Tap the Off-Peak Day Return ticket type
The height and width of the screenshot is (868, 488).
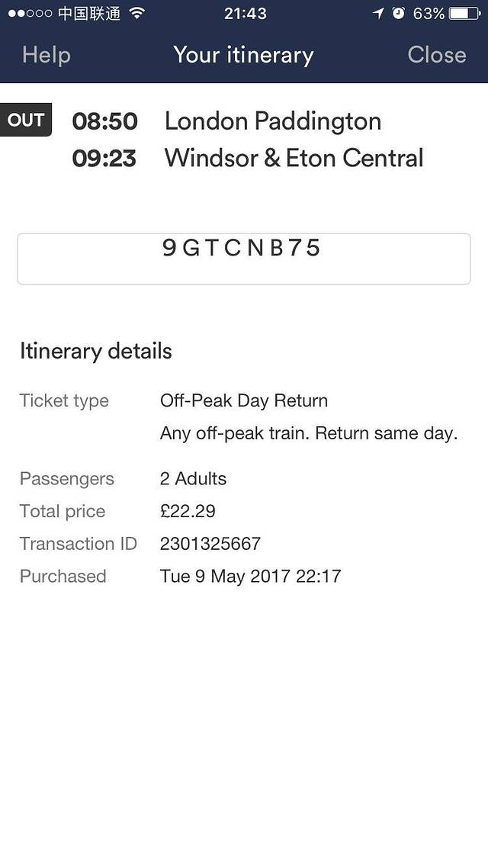244,401
